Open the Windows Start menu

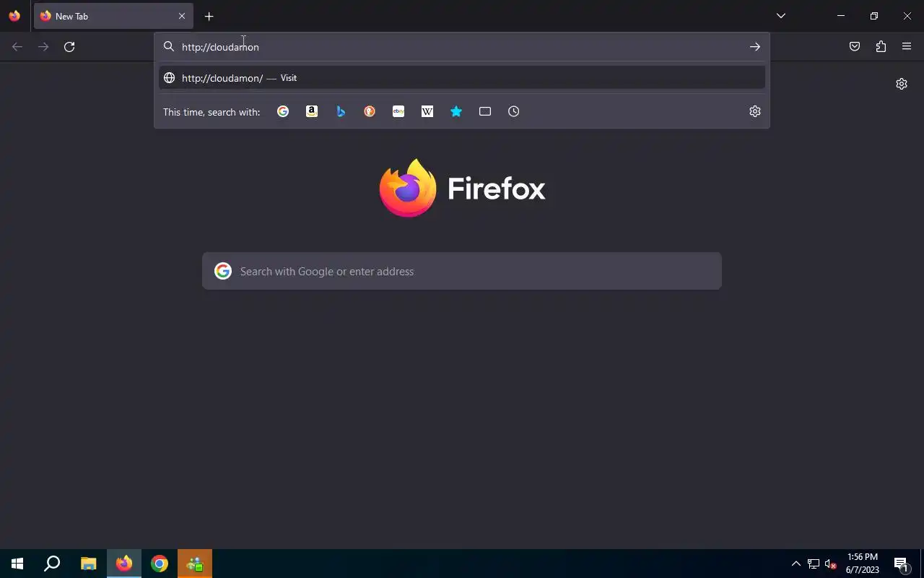click(x=17, y=564)
